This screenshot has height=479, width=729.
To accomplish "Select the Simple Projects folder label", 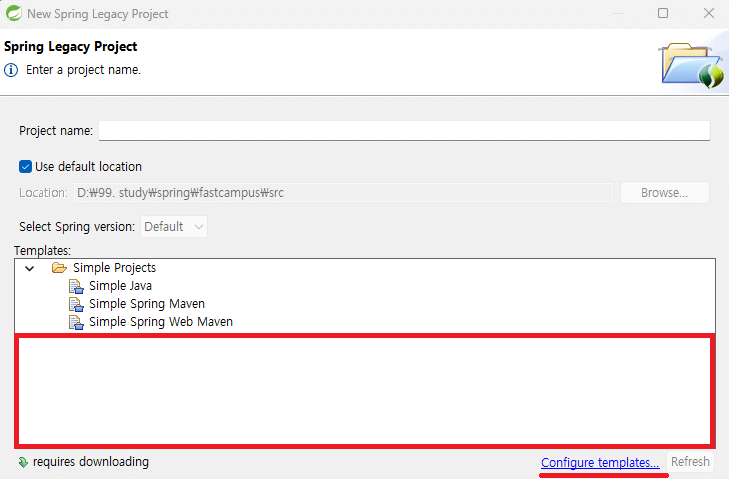I will tap(114, 268).
